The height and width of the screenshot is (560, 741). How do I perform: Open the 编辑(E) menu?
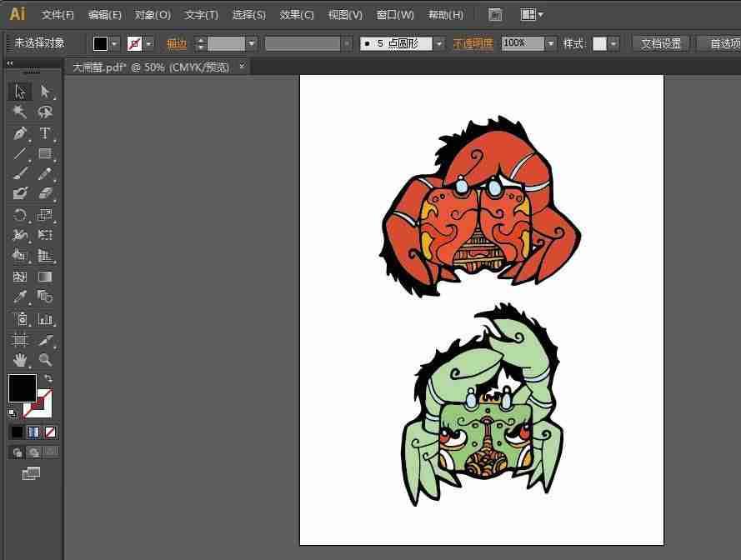tap(105, 15)
